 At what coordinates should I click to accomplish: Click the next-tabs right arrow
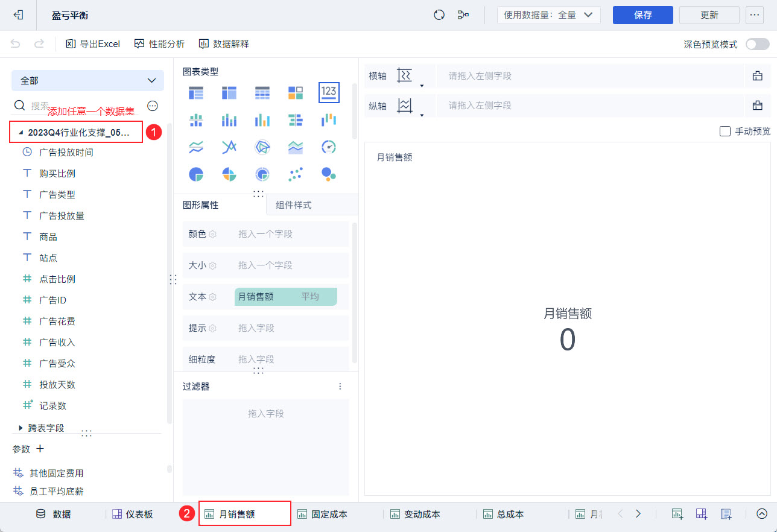click(x=638, y=514)
